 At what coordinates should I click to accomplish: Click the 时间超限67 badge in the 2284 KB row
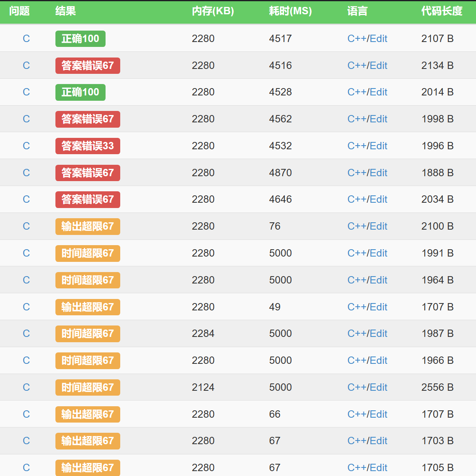pos(88,334)
